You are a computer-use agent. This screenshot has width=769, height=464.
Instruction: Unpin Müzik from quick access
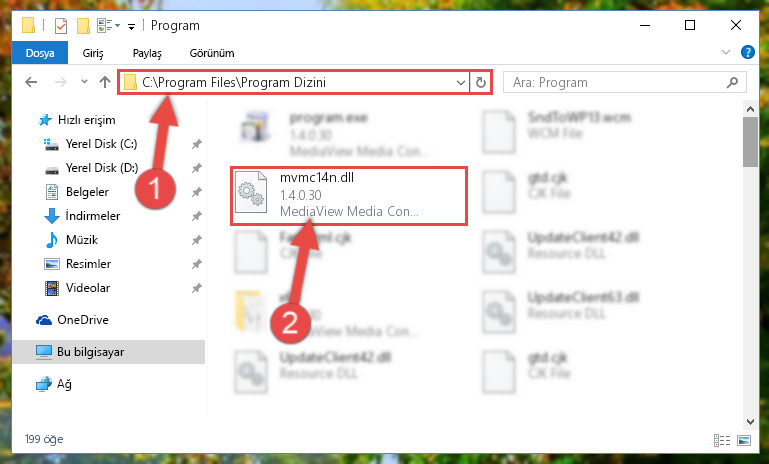[197, 240]
